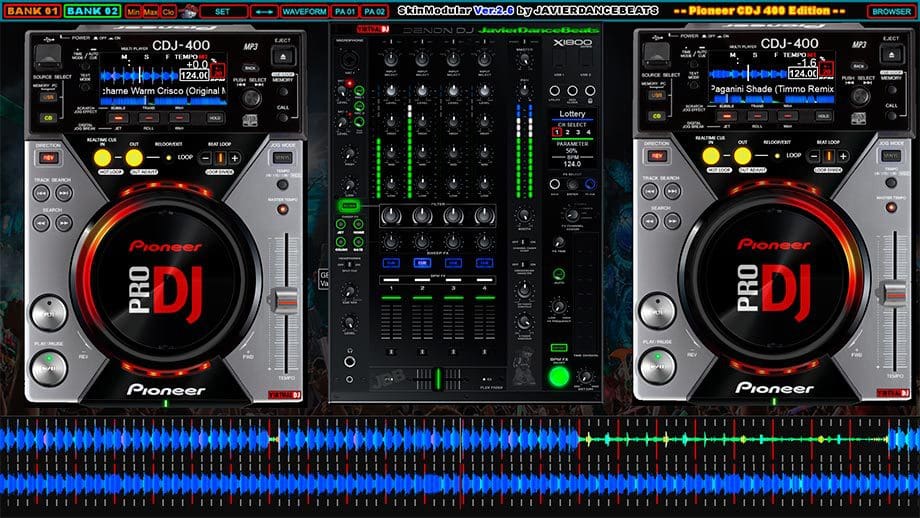Search forward on right deck
This screenshot has width=920, height=518.
tap(672, 221)
